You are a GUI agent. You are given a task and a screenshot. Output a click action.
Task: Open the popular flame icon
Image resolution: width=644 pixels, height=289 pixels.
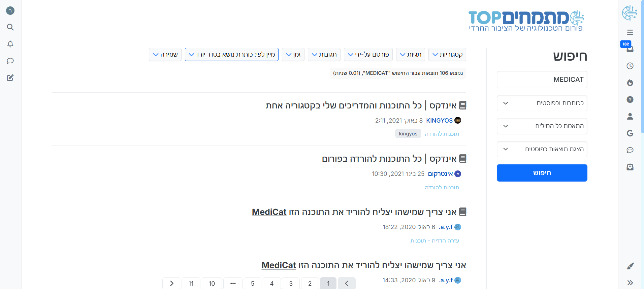click(630, 83)
